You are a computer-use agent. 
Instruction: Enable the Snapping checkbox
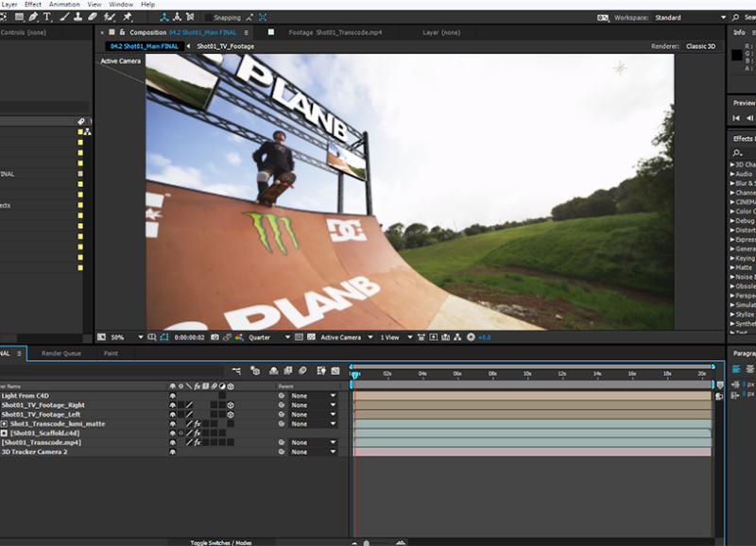click(208, 18)
